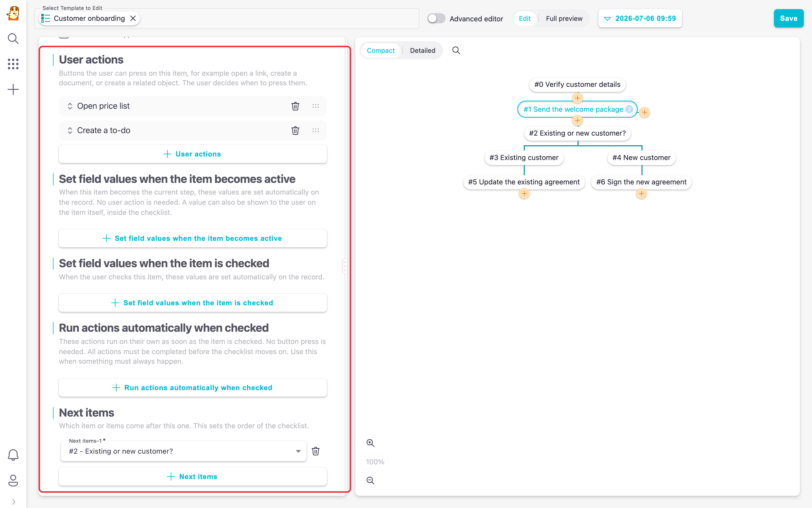This screenshot has width=812, height=508.
Task: Expand the left sidebar chevron
Action: click(13, 502)
